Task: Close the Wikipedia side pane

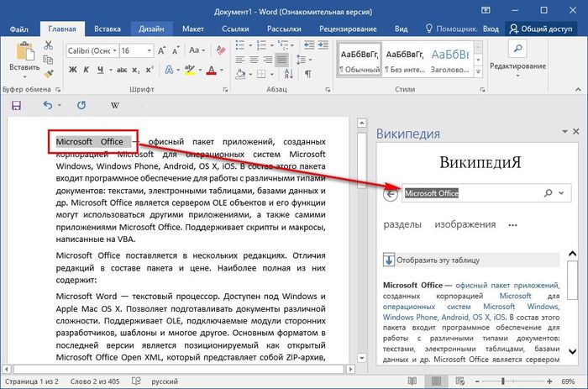Action: [x=575, y=132]
